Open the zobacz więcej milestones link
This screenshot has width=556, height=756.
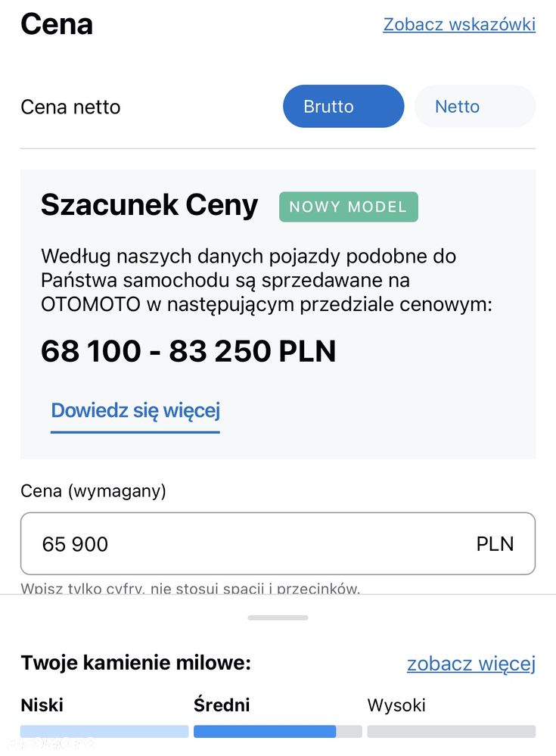click(x=471, y=664)
